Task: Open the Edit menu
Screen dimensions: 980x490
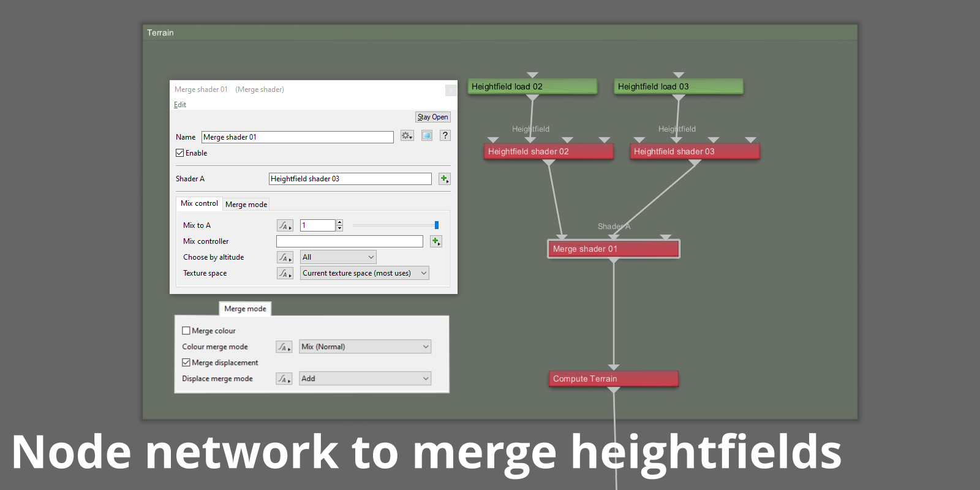Action: [180, 105]
